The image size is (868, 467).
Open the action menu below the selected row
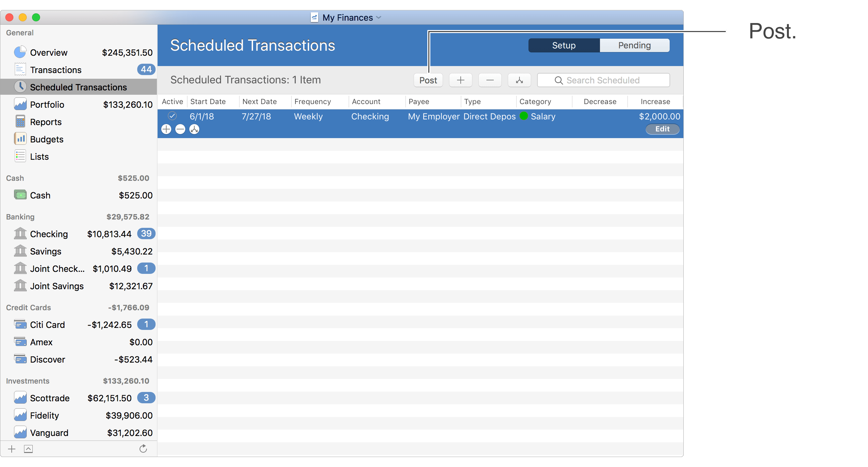(x=194, y=129)
